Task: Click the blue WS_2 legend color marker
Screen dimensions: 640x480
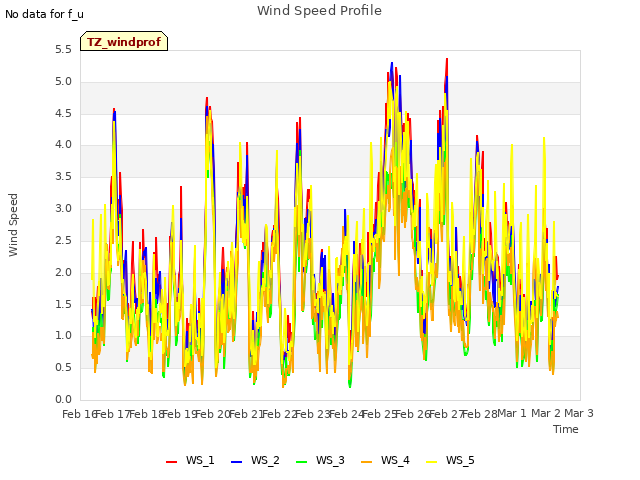Action: [x=236, y=462]
